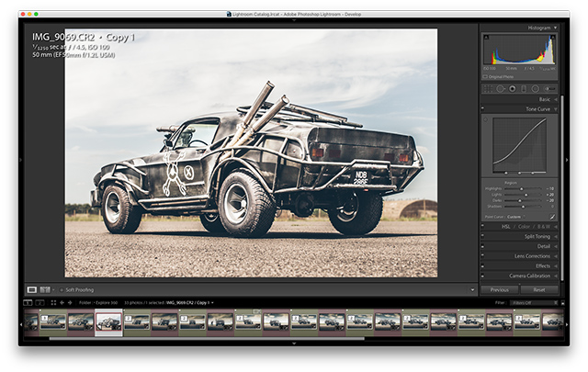588x372 pixels.
Task: Click the Before/After view icon
Action: click(x=44, y=289)
